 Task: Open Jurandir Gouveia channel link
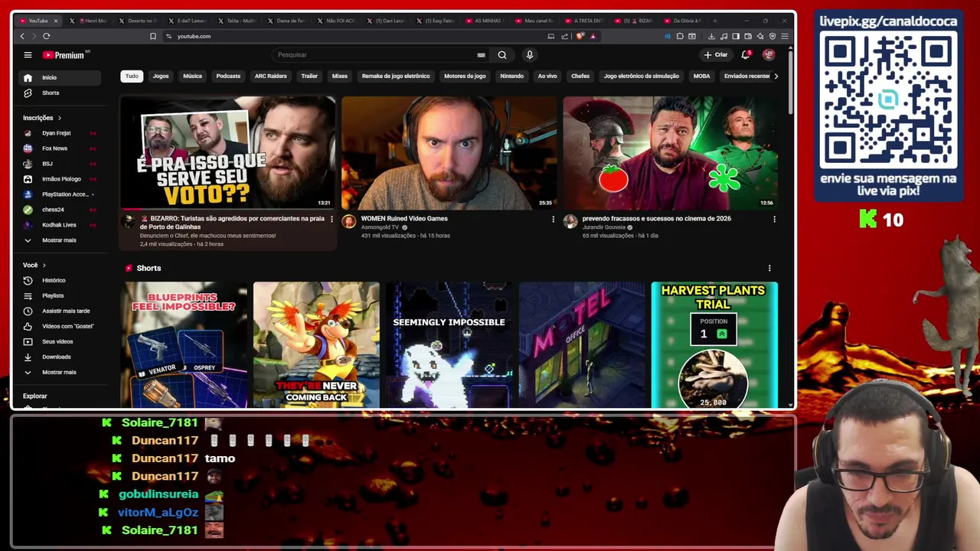[x=604, y=227]
